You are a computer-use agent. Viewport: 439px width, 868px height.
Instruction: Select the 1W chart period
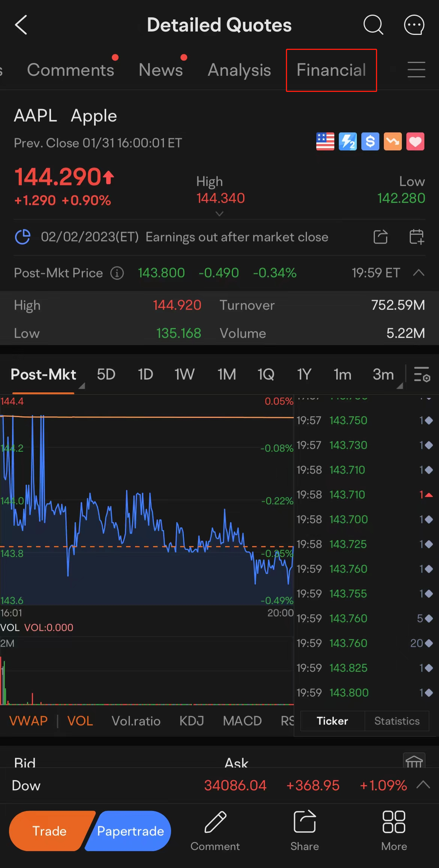[x=184, y=374]
